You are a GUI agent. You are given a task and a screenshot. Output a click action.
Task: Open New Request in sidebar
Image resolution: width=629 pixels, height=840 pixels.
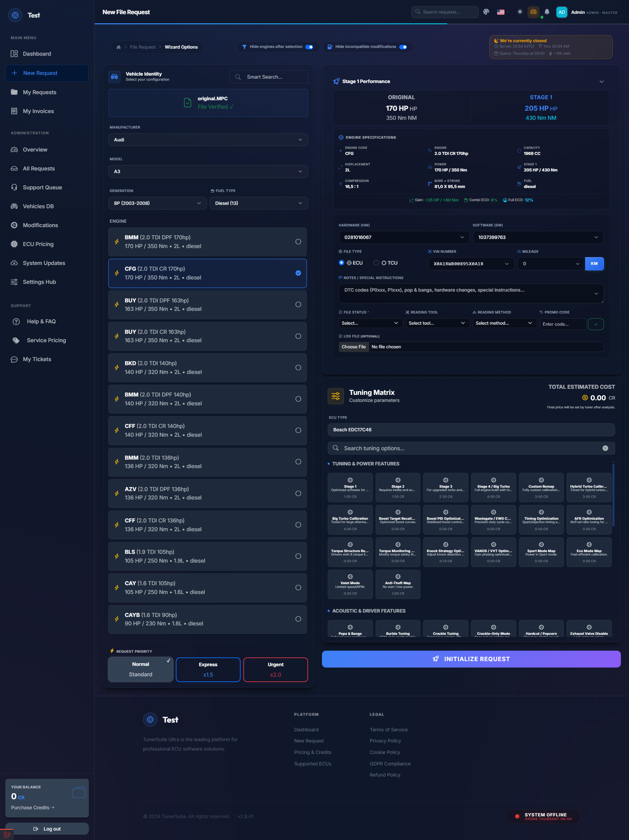coord(47,73)
